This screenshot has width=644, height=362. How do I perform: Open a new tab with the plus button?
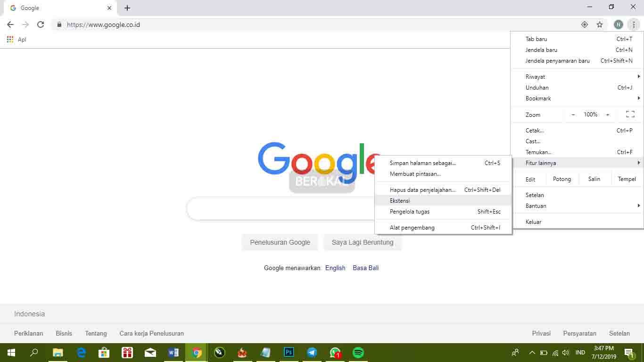click(127, 8)
